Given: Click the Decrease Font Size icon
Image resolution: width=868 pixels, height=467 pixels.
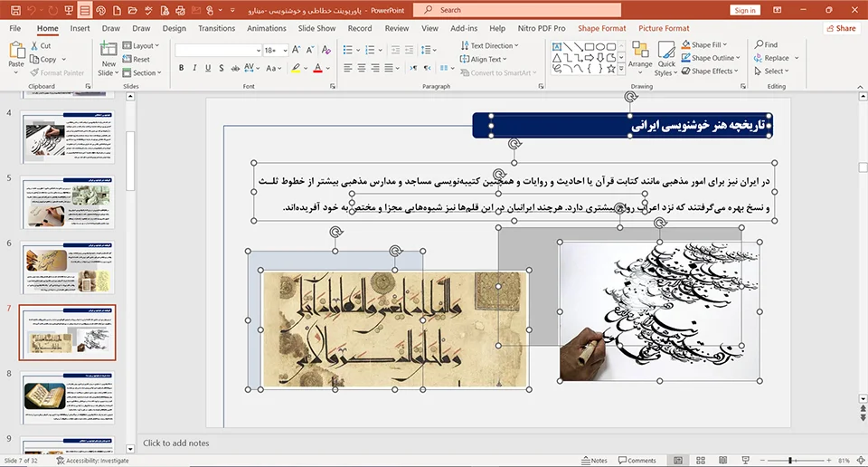Looking at the screenshot, I should 310,50.
